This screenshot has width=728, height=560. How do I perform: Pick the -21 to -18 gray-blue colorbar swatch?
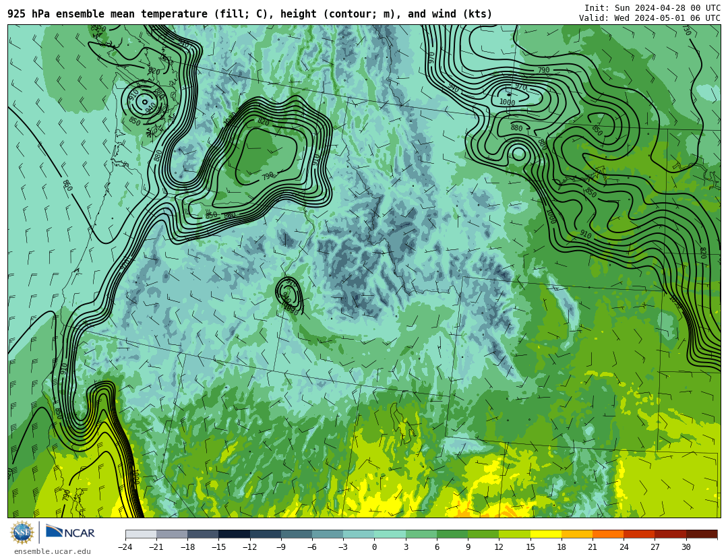[x=173, y=534]
